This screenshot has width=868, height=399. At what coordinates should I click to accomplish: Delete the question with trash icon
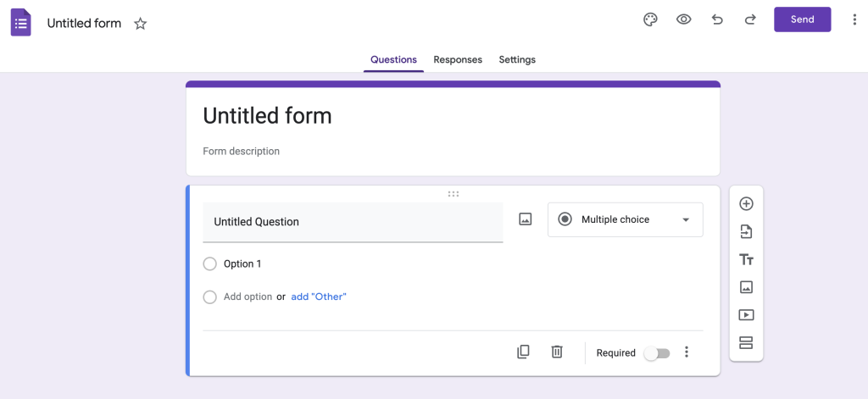tap(557, 352)
